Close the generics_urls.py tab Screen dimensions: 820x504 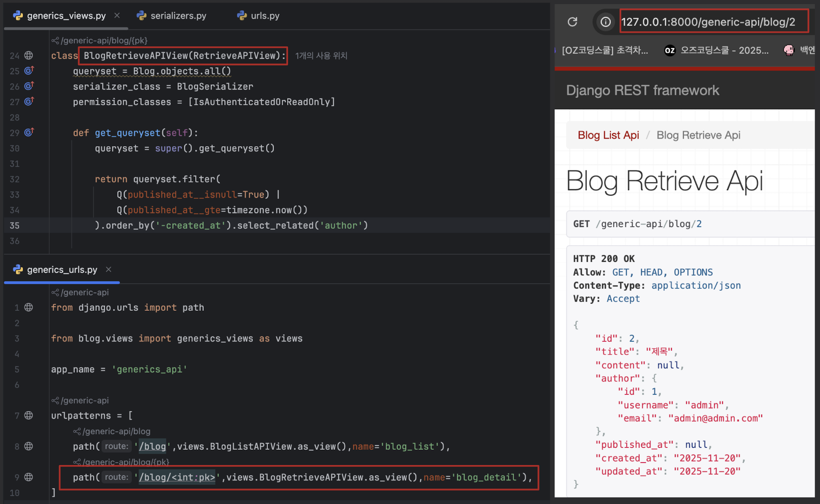click(x=109, y=269)
